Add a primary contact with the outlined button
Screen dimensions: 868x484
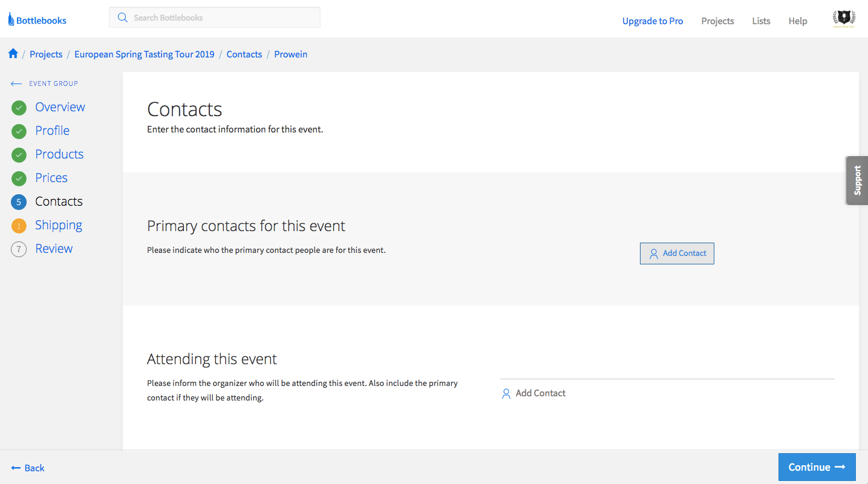(x=677, y=253)
